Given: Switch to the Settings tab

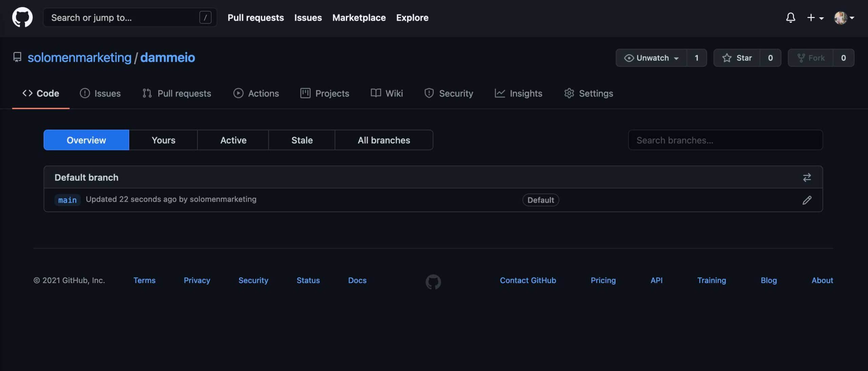Looking at the screenshot, I should click(x=588, y=93).
